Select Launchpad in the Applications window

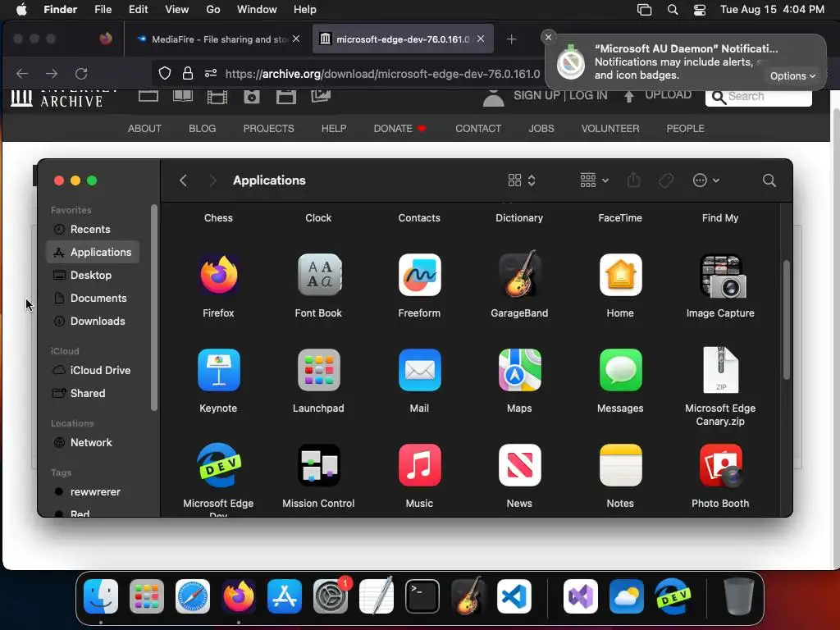pyautogui.click(x=319, y=370)
